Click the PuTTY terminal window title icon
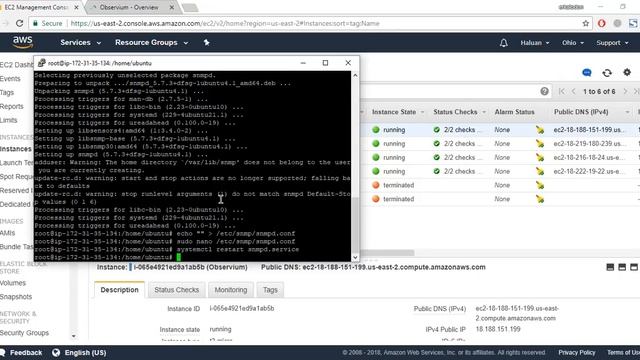The width and height of the screenshot is (640, 360). [x=41, y=63]
